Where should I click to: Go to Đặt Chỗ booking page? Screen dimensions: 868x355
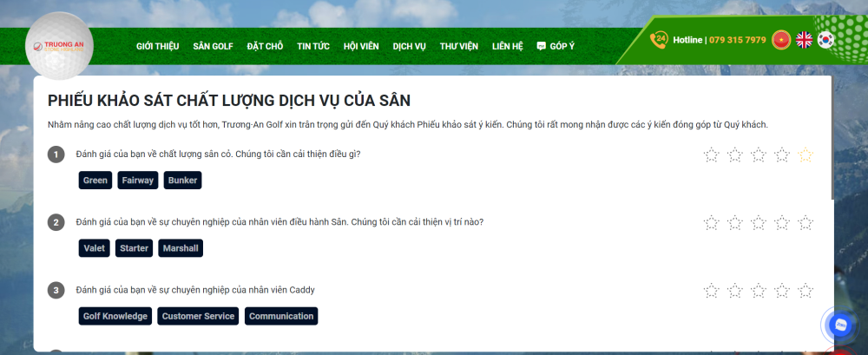265,46
